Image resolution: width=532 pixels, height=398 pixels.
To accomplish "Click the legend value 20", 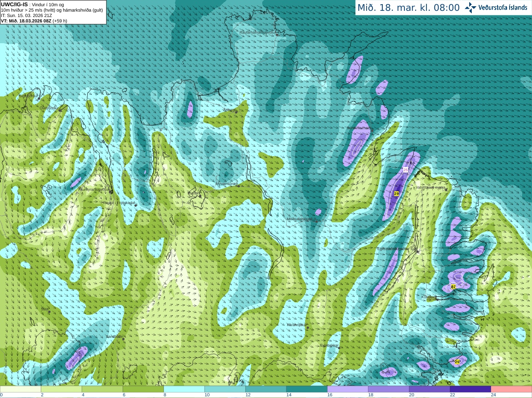I will pos(411,395).
